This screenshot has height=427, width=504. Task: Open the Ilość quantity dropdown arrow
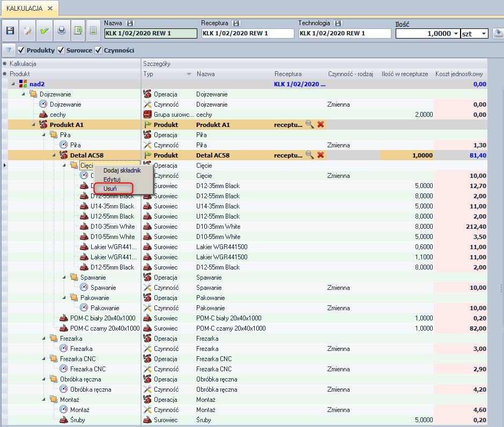tap(456, 33)
